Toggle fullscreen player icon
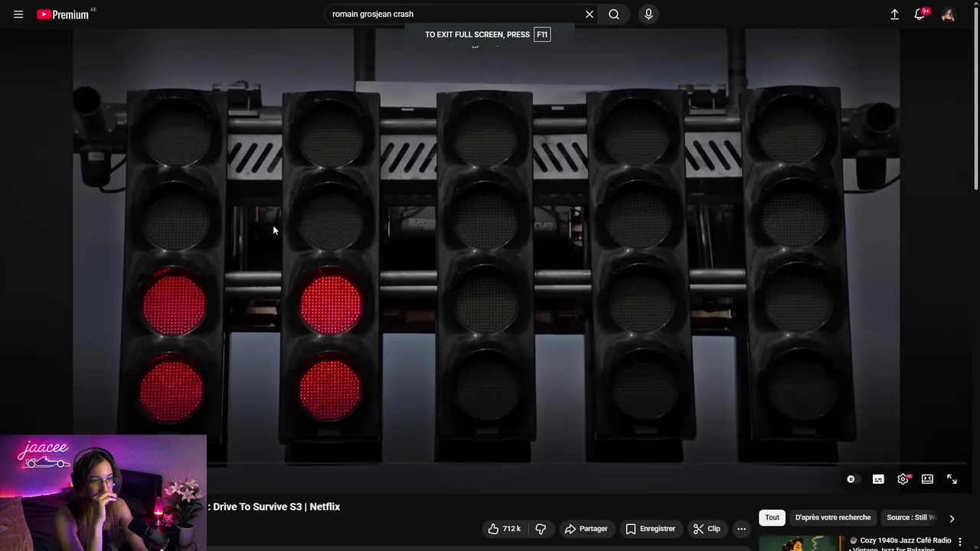The height and width of the screenshot is (551, 980). pyautogui.click(x=952, y=479)
